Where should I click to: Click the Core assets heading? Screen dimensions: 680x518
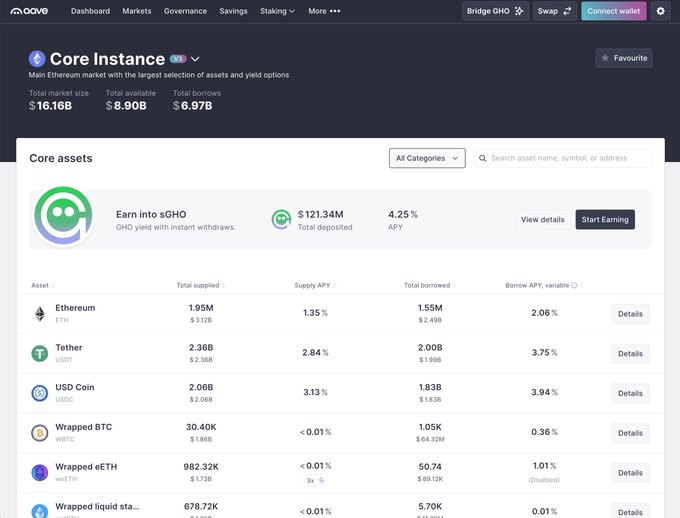pos(61,158)
